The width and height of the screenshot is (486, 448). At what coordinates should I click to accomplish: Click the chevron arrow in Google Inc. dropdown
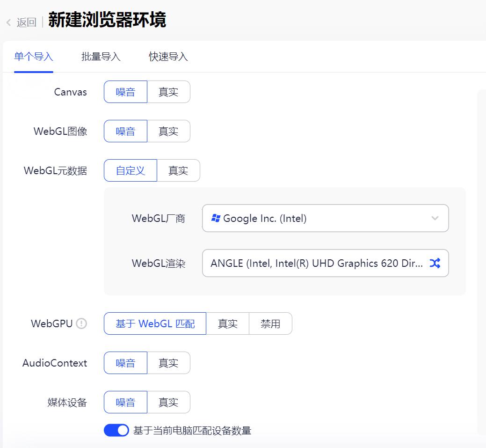click(x=435, y=218)
